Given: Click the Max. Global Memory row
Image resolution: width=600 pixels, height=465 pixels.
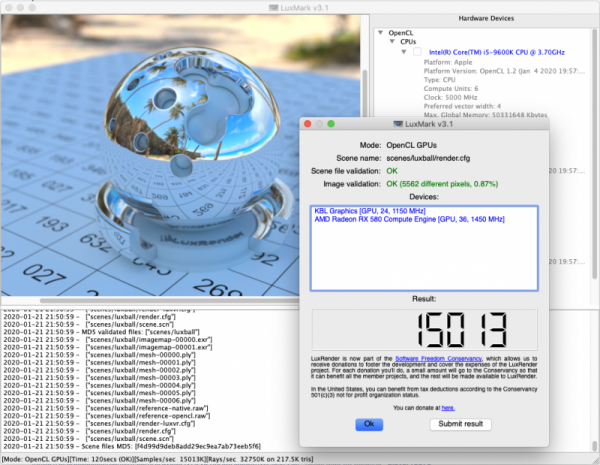Looking at the screenshot, I should [485, 114].
